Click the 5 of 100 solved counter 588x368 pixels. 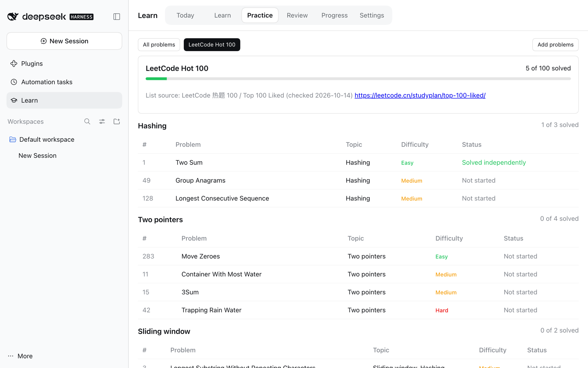click(548, 68)
